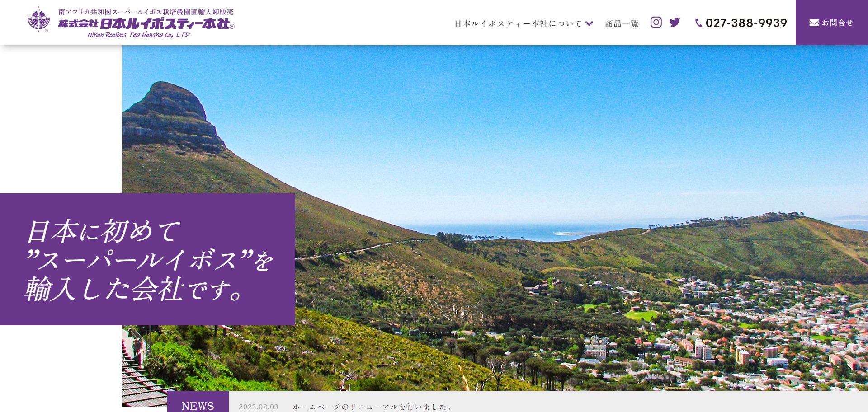The width and height of the screenshot is (868, 412).
Task: Open the news item about ホームページのリニューアル
Action: point(372,407)
